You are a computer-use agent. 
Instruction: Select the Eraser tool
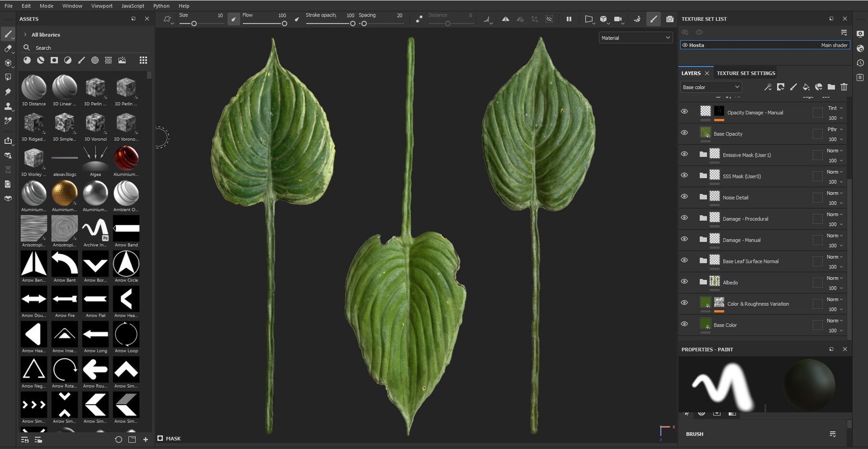coord(8,49)
